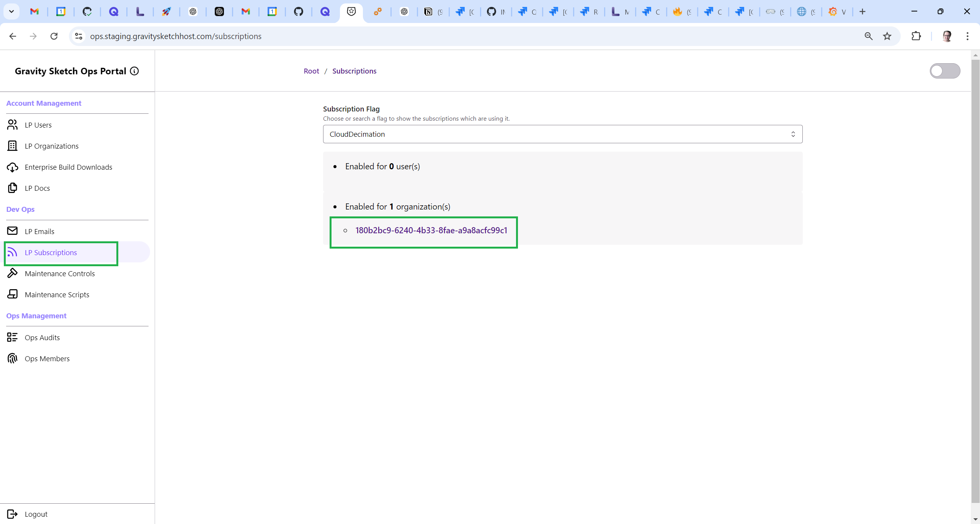Click the LP Emails envelope icon
The image size is (980, 524).
tap(12, 231)
